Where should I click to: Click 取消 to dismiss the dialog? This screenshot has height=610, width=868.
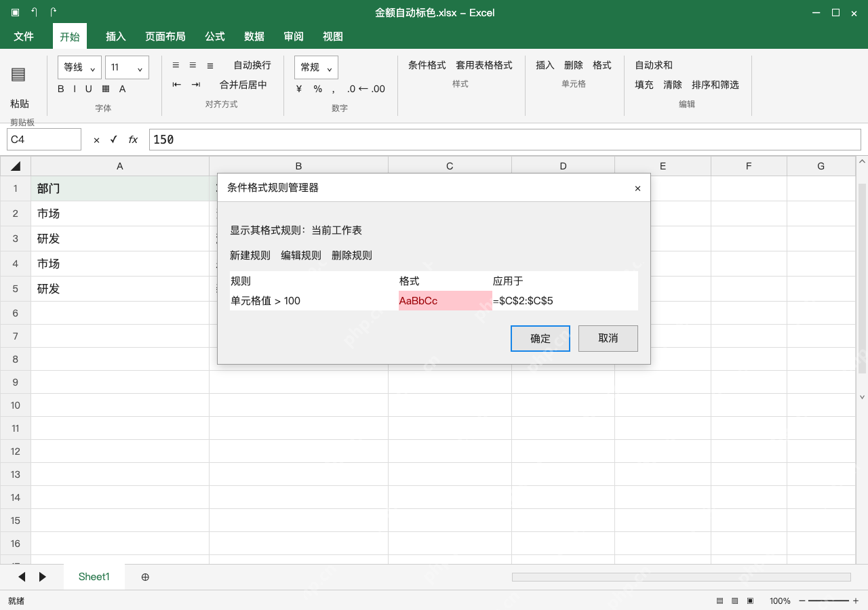coord(608,338)
